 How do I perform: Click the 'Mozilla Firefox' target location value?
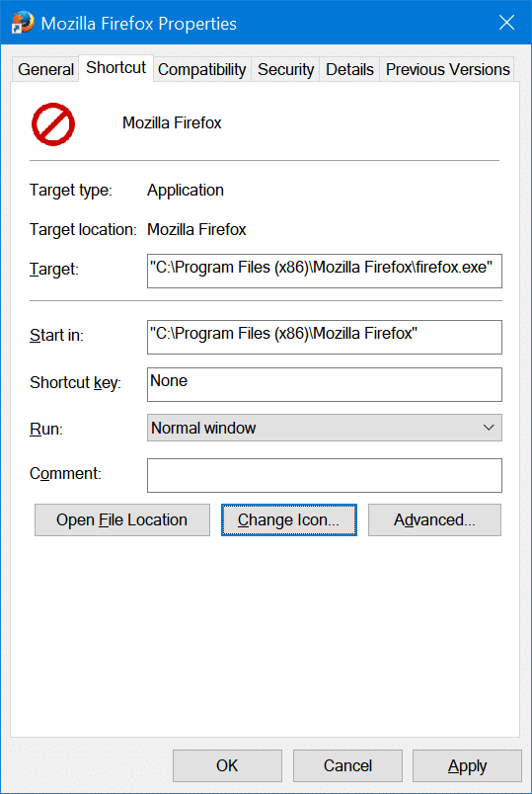pos(196,229)
